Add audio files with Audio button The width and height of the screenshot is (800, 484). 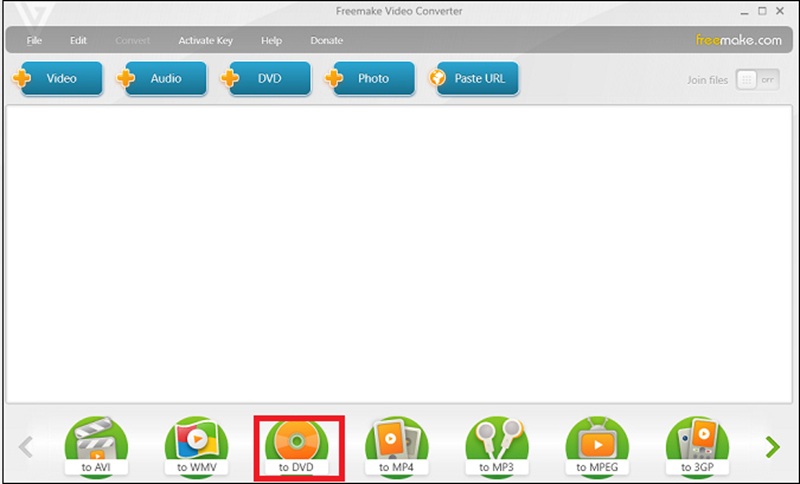pyautogui.click(x=162, y=79)
